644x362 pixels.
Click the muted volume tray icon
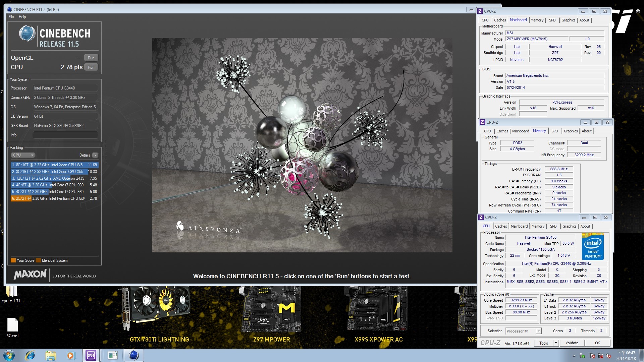[x=608, y=356]
